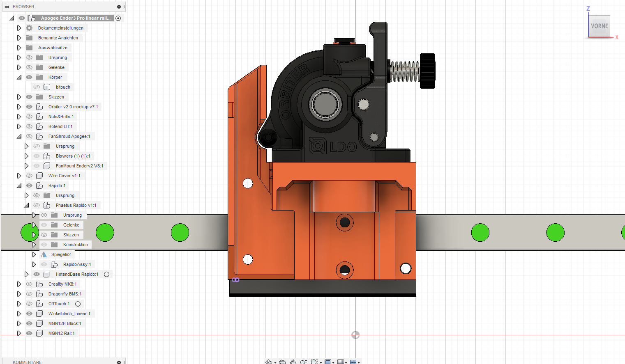Collapse the Körper folder

click(x=19, y=77)
